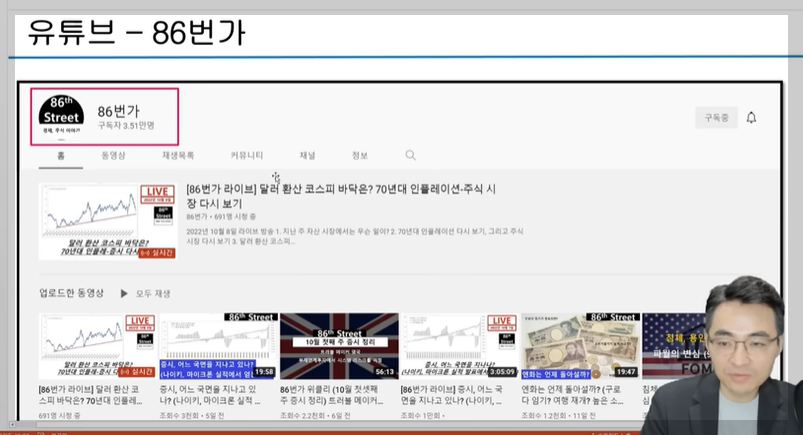This screenshot has width=803, height=435.
Task: Open the 19:58 video thumbnail
Action: coord(219,346)
